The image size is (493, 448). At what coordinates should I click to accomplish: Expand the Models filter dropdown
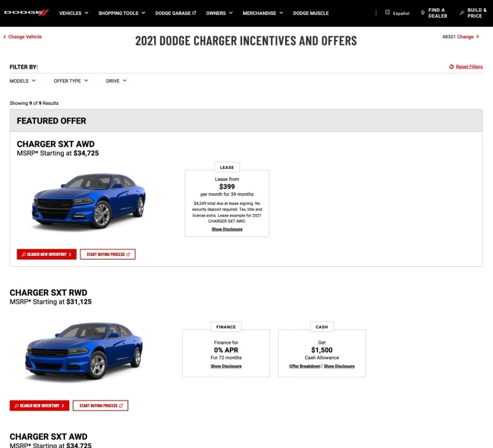point(22,81)
